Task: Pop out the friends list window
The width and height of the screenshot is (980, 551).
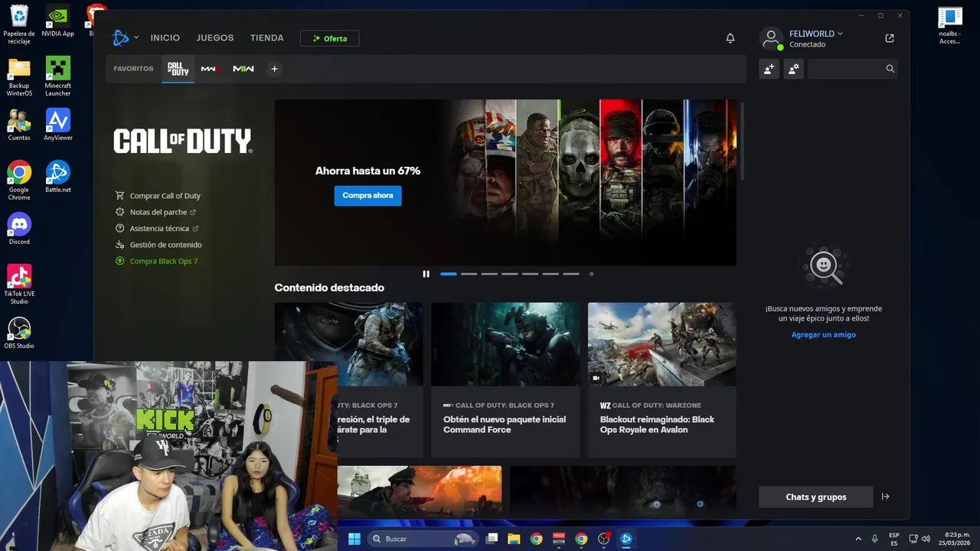Action: pos(890,38)
